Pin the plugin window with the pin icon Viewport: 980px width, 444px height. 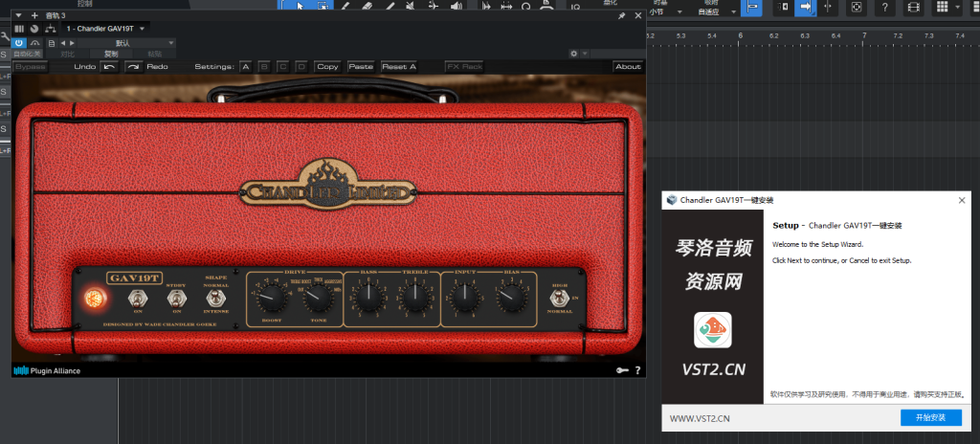click(622, 15)
